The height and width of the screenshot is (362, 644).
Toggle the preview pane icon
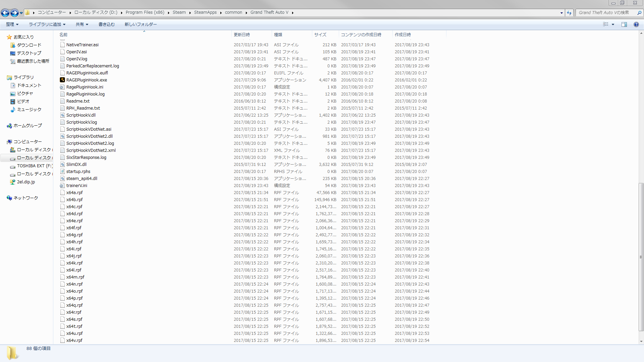624,24
